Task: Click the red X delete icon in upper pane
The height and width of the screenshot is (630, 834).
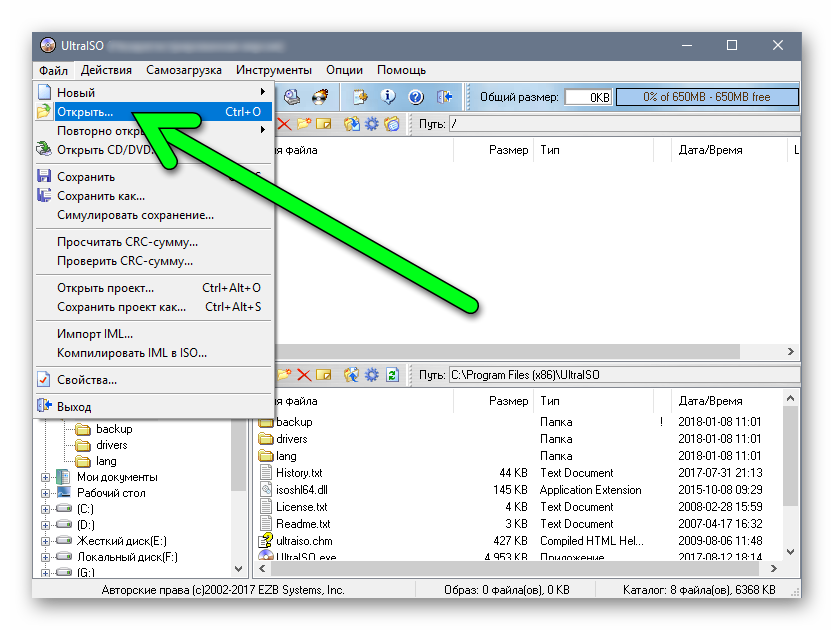Action: coord(284,124)
